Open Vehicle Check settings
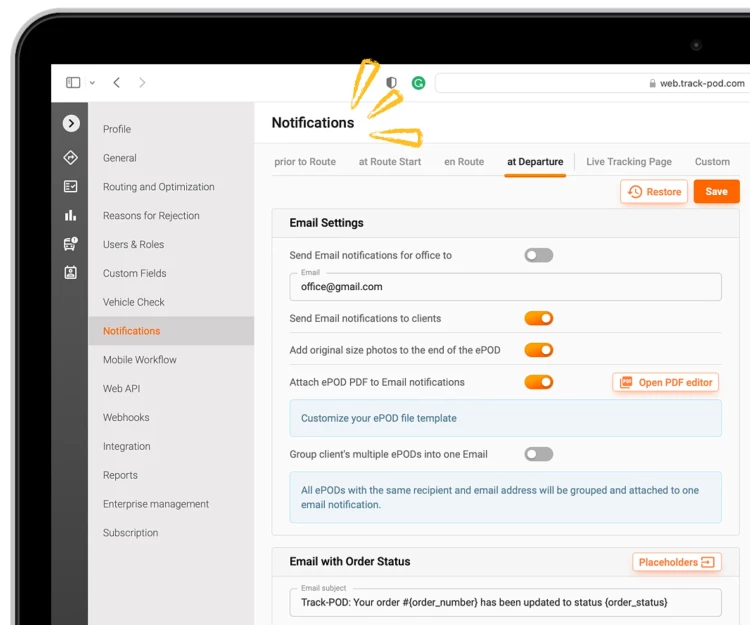The width and height of the screenshot is (750, 625). (x=133, y=302)
